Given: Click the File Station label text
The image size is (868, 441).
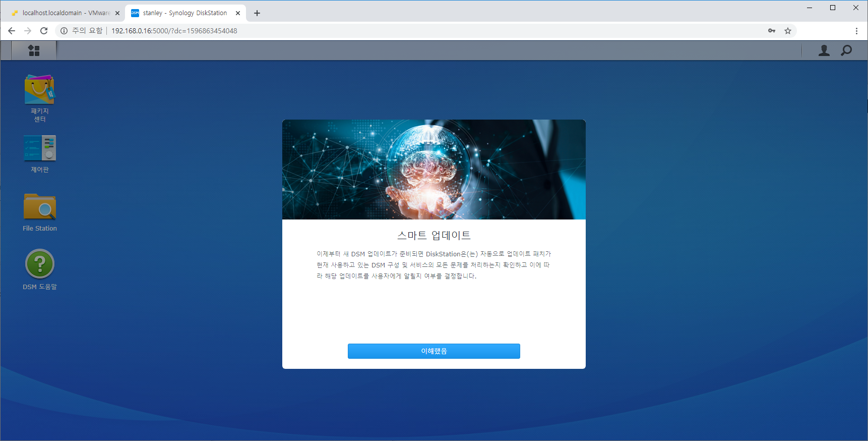Looking at the screenshot, I should click(40, 229).
